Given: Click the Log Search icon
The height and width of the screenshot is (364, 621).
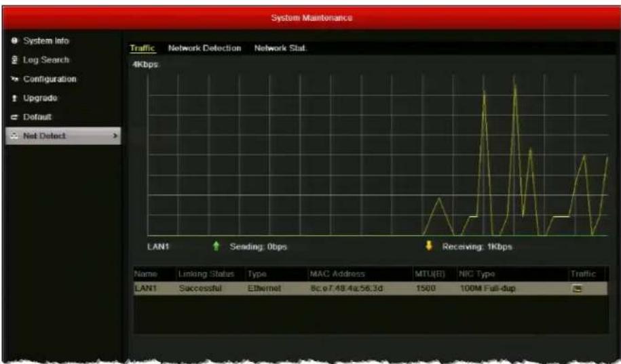Looking at the screenshot, I should point(15,60).
